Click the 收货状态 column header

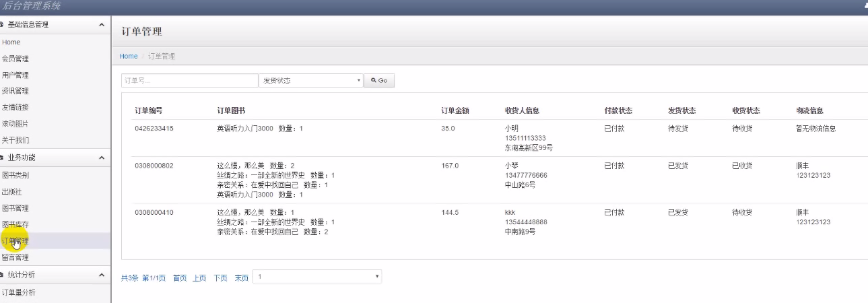pos(746,110)
